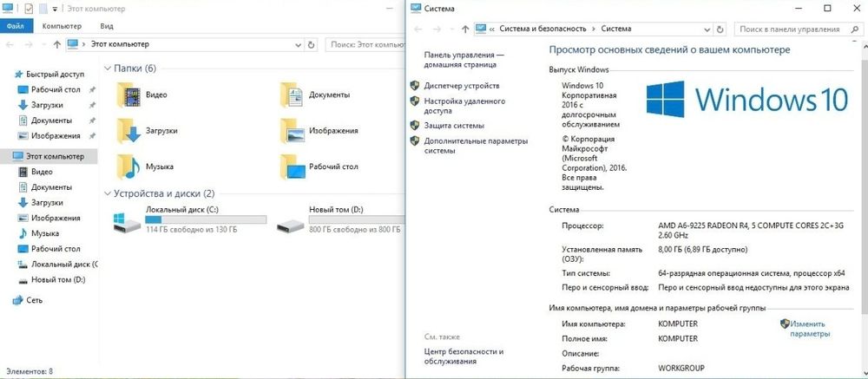Click the Система window Forward arrow
Image resolution: width=868 pixels, height=379 pixels.
437,29
